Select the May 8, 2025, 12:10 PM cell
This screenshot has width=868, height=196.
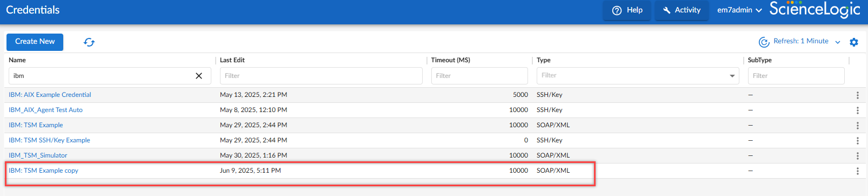(x=253, y=110)
